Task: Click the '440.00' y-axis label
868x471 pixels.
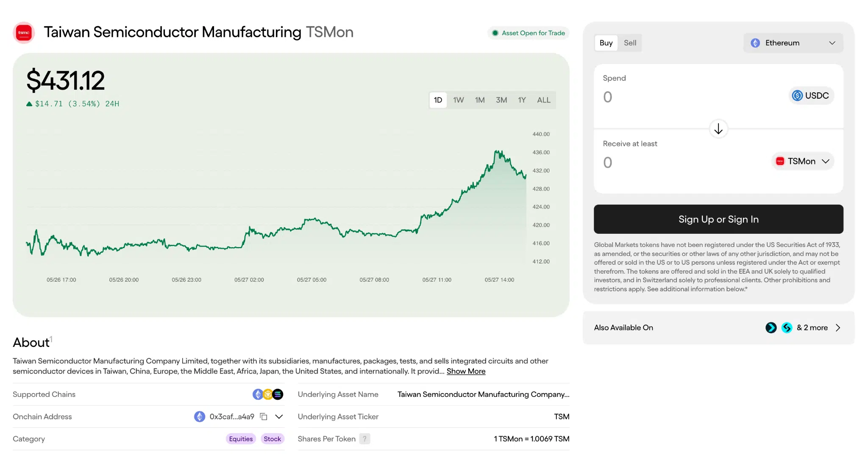Action: click(541, 134)
